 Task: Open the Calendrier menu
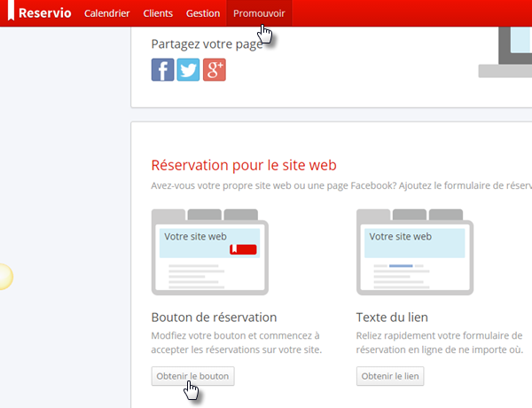pos(106,13)
